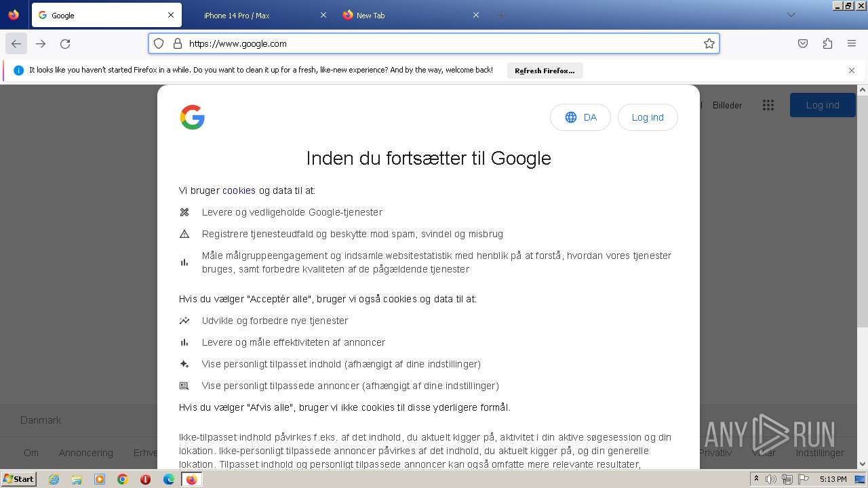Click the site security padlock icon
Screen dimensions: 868x488
click(178, 43)
